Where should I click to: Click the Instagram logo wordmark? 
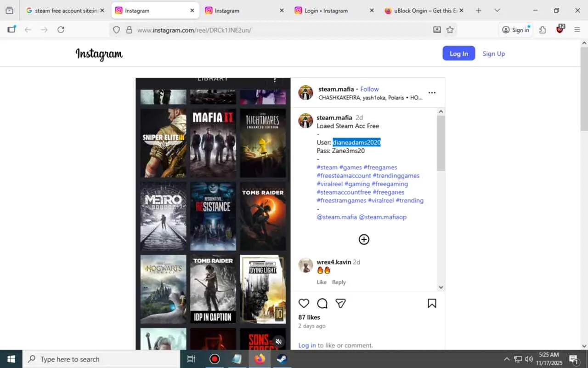pyautogui.click(x=99, y=54)
